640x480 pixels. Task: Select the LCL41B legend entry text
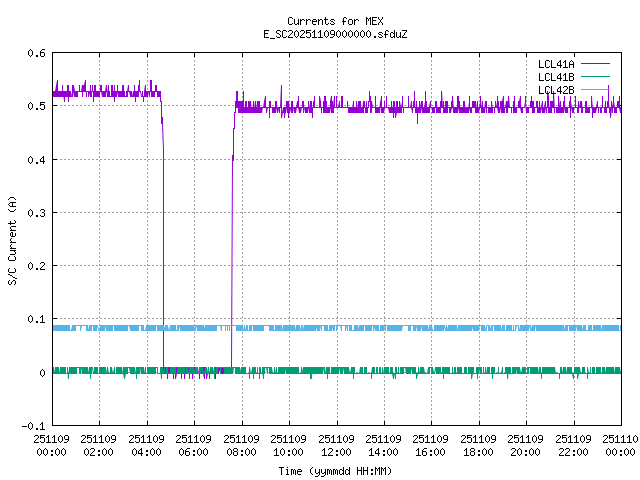555,76
